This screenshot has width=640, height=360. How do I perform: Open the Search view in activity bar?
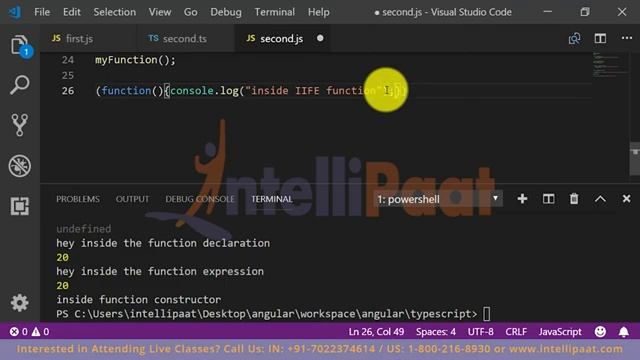[20, 85]
